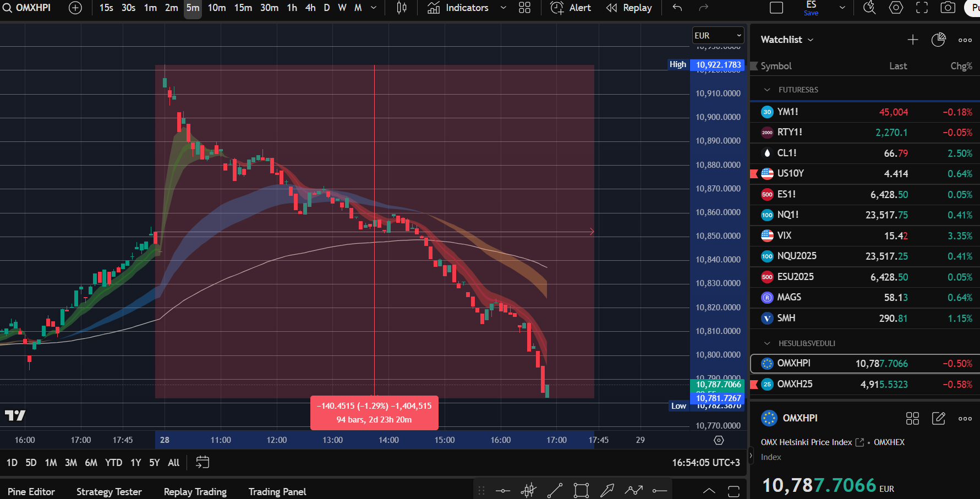Open the EUR currency dropdown
The image size is (980, 499).
point(718,36)
